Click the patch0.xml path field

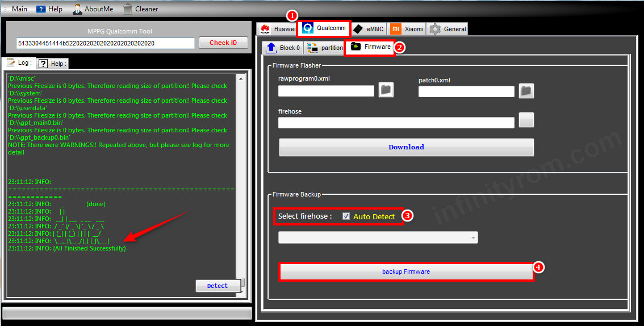[x=467, y=91]
